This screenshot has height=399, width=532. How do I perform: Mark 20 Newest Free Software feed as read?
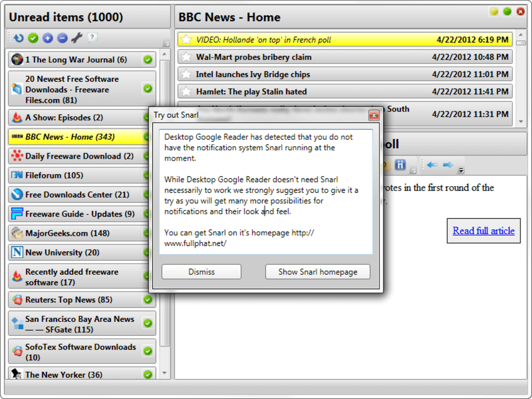point(148,89)
